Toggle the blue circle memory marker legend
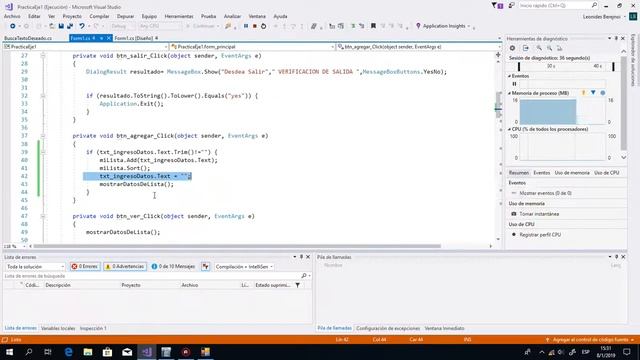Screen dimensions: 640x360 click(x=602, y=93)
